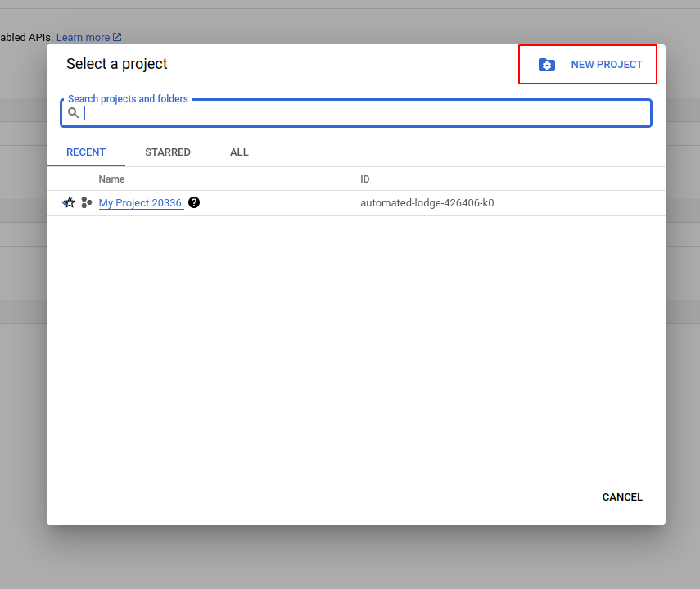Switch to the RECENT tab
This screenshot has height=589, width=700.
click(86, 152)
